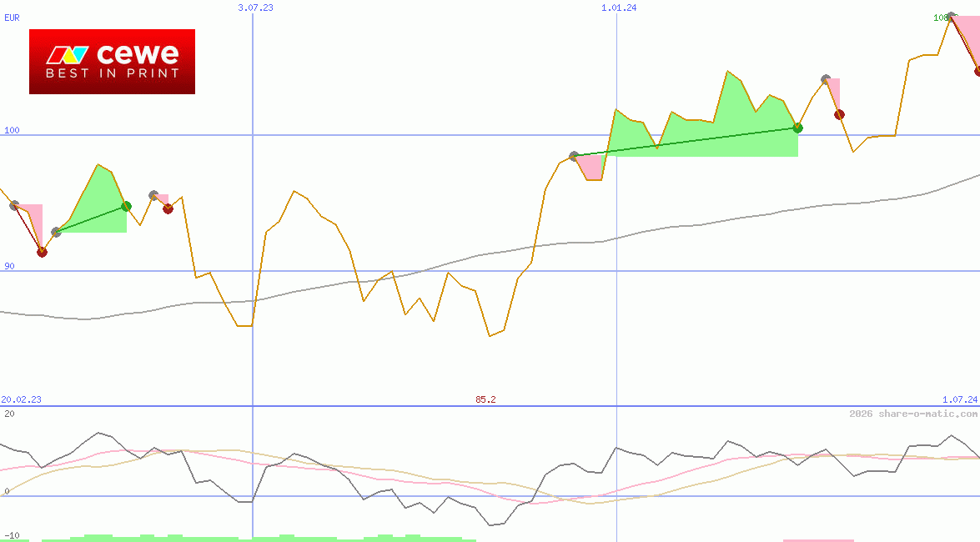
Task: Click the indicator panel's 20 axis label
Action: [8, 414]
